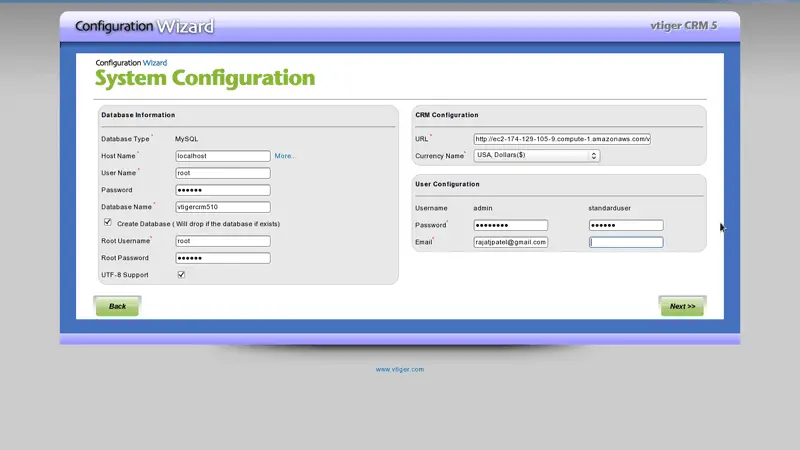The image size is (800, 450).
Task: Click the 'Currency Name' label
Action: [x=439, y=156]
